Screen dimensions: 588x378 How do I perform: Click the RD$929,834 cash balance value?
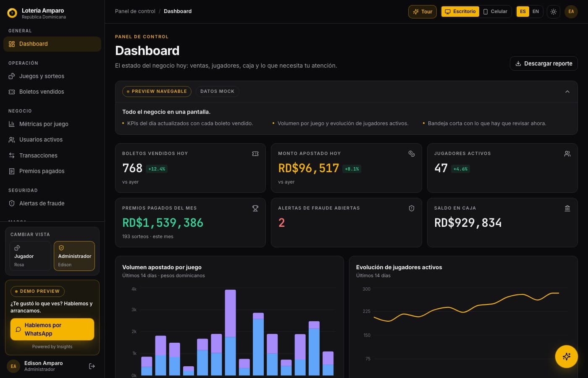(x=468, y=223)
